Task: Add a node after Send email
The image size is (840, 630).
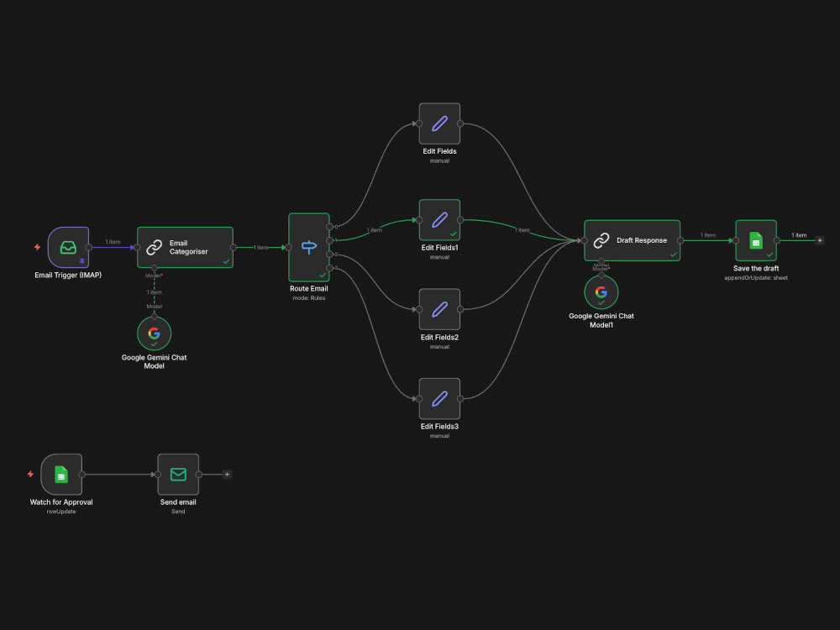Action: pyautogui.click(x=227, y=474)
